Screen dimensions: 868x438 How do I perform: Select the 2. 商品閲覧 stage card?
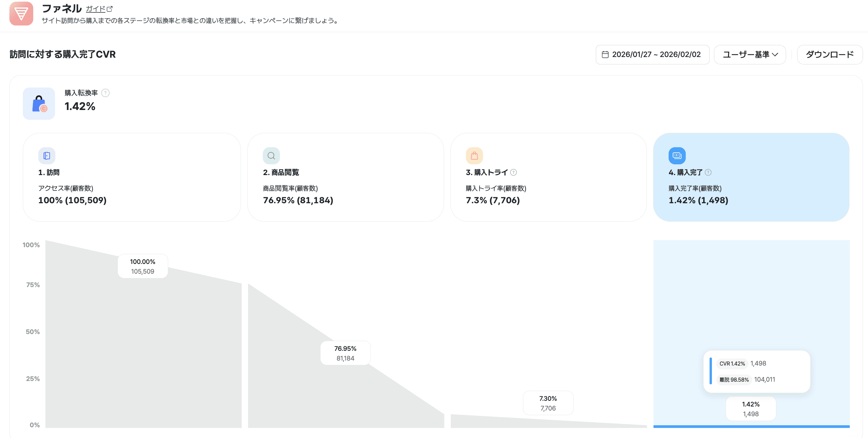pyautogui.click(x=345, y=177)
